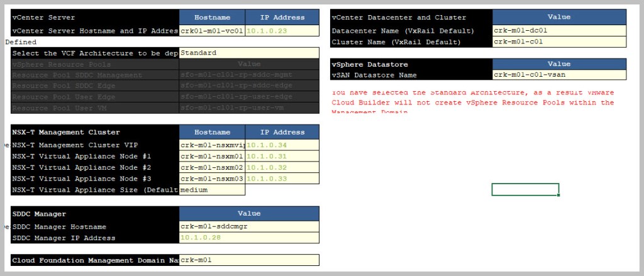Click greyed value sfo-m01-cl01-rp-sddc-edge
Viewport: 644px width, 276px height.
pos(249,86)
